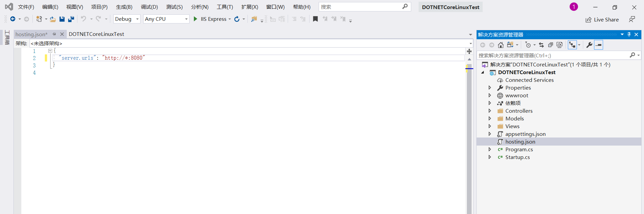
Task: Open the notifications badge showing 1
Action: pos(574,7)
